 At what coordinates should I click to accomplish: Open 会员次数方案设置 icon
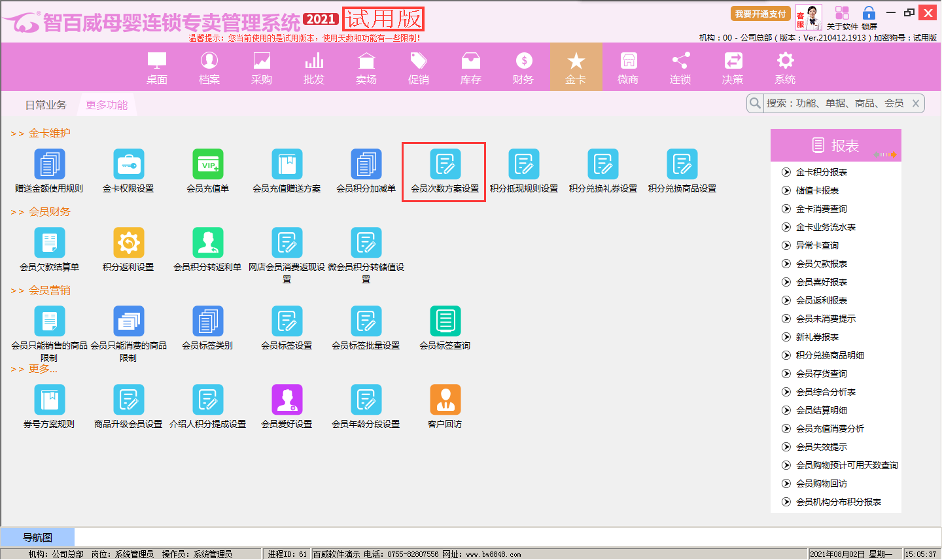(445, 165)
